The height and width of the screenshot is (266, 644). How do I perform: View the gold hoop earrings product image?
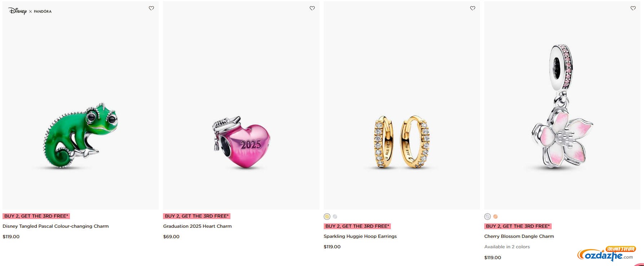[402, 105]
